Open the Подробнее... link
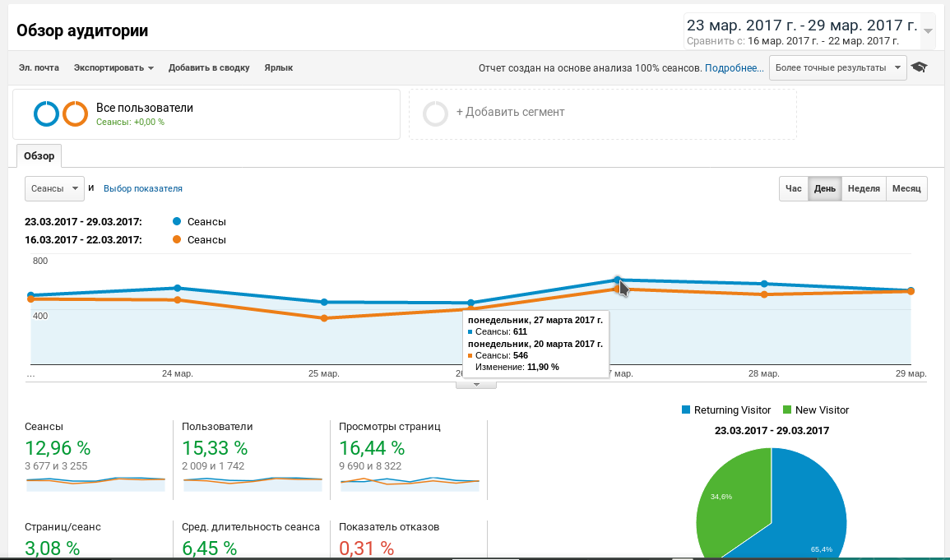 (x=735, y=67)
